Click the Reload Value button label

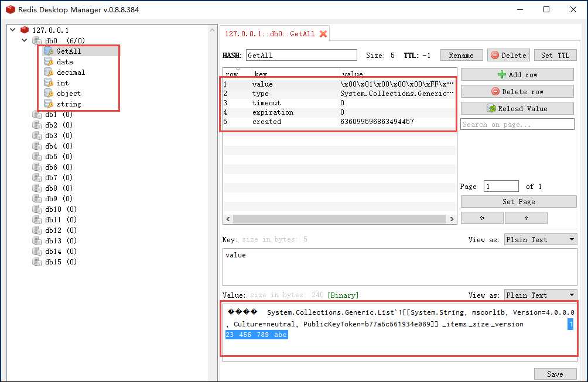tap(522, 109)
